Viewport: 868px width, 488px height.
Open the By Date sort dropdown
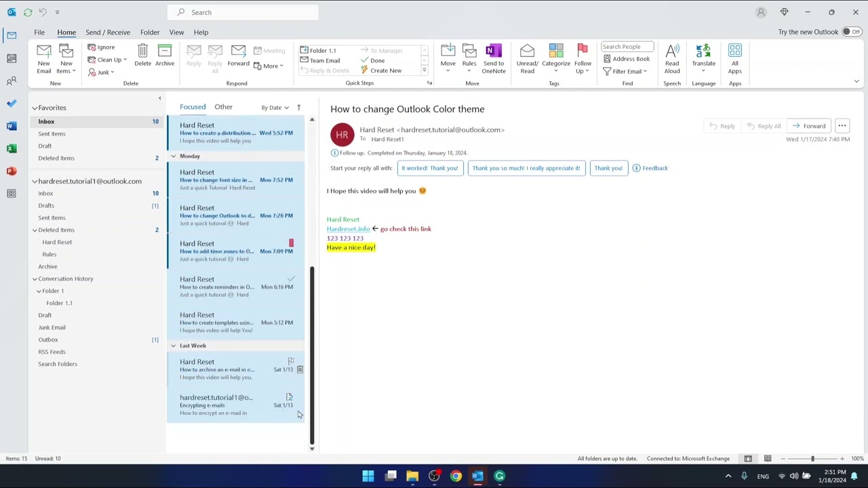[x=275, y=107]
